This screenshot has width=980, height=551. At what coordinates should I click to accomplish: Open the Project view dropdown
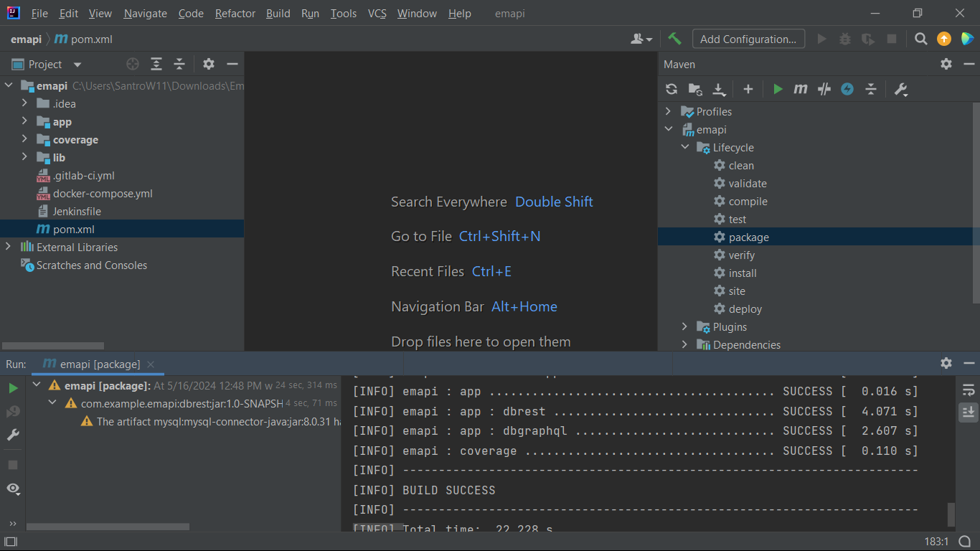pyautogui.click(x=77, y=65)
